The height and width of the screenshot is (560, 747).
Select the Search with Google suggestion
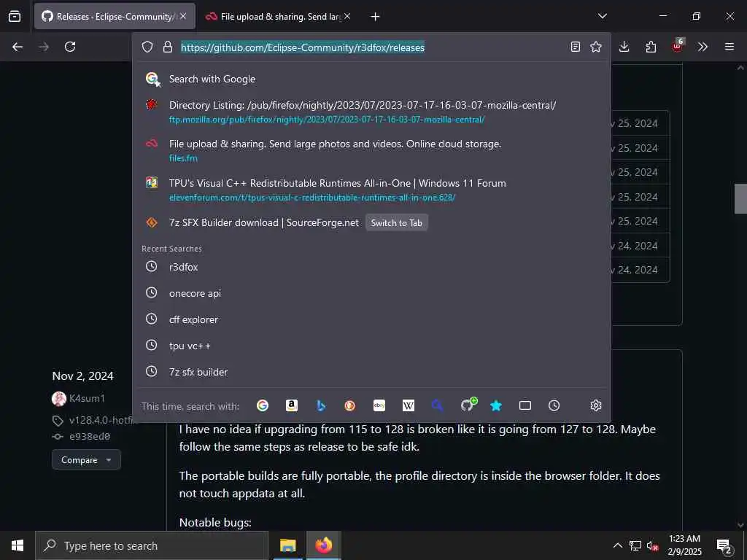371,79
